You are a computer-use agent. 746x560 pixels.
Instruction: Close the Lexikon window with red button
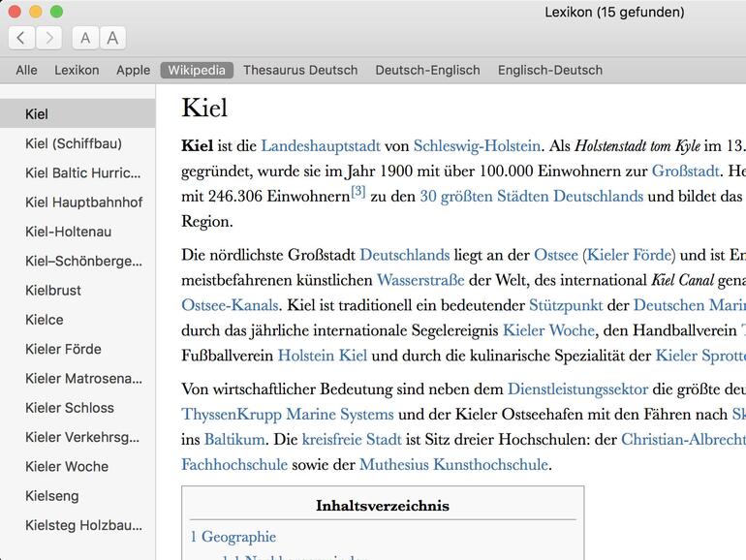[15, 12]
